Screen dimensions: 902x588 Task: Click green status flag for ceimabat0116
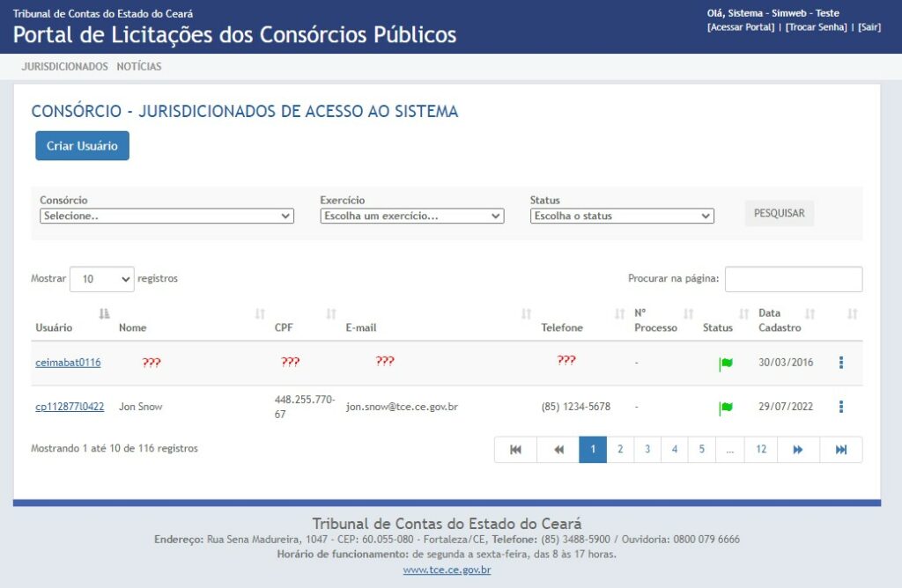coord(726,363)
